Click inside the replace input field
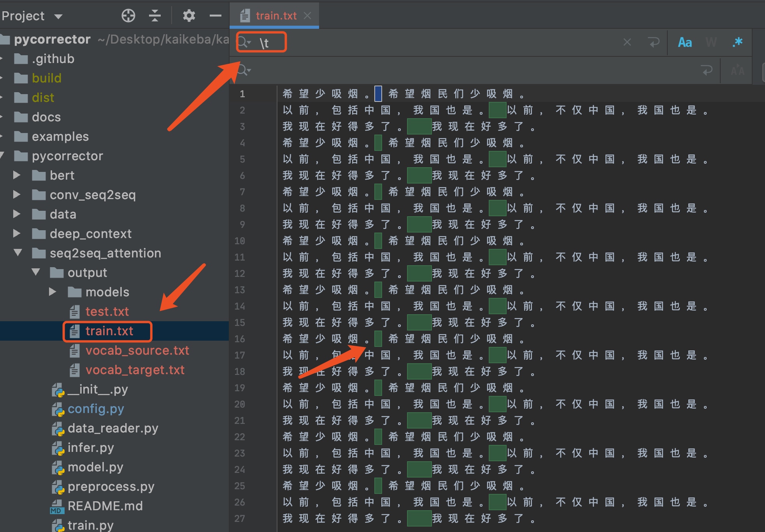This screenshot has height=532, width=765. coord(467,70)
